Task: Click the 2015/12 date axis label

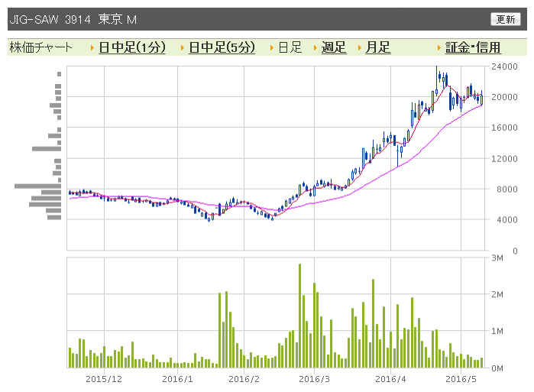Action: pos(104,379)
